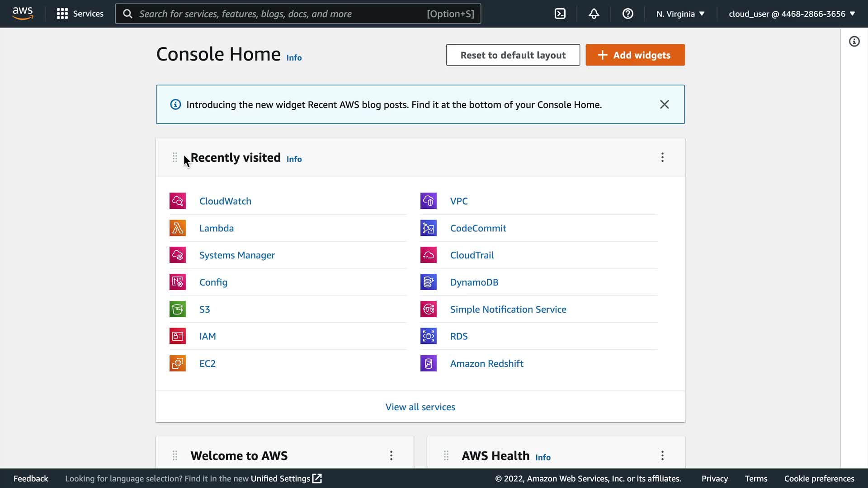Click Reset to default layout button

(x=513, y=55)
